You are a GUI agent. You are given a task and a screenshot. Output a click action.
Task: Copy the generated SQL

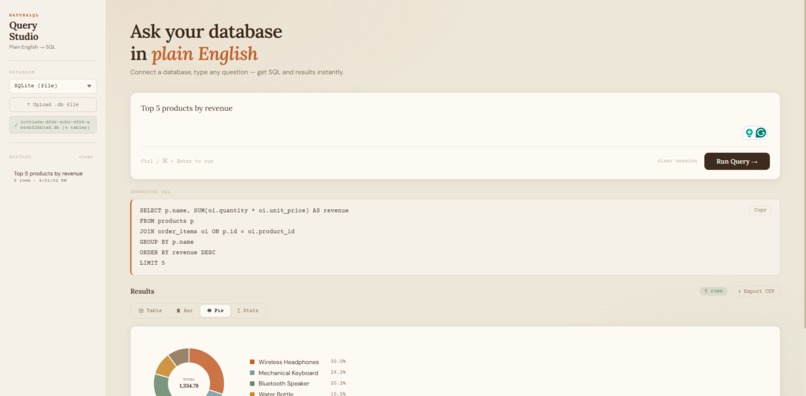(x=760, y=210)
